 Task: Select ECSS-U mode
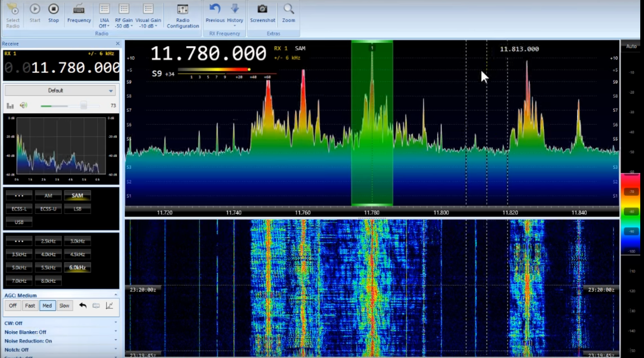coord(48,209)
